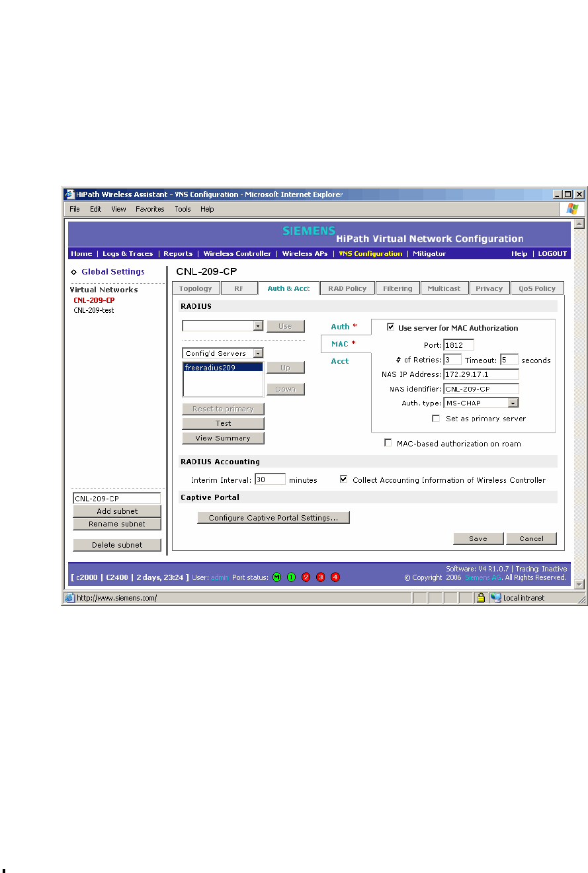The height and width of the screenshot is (873, 588).
Task: Click the page icon beside the status bar URL
Action: tap(69, 598)
